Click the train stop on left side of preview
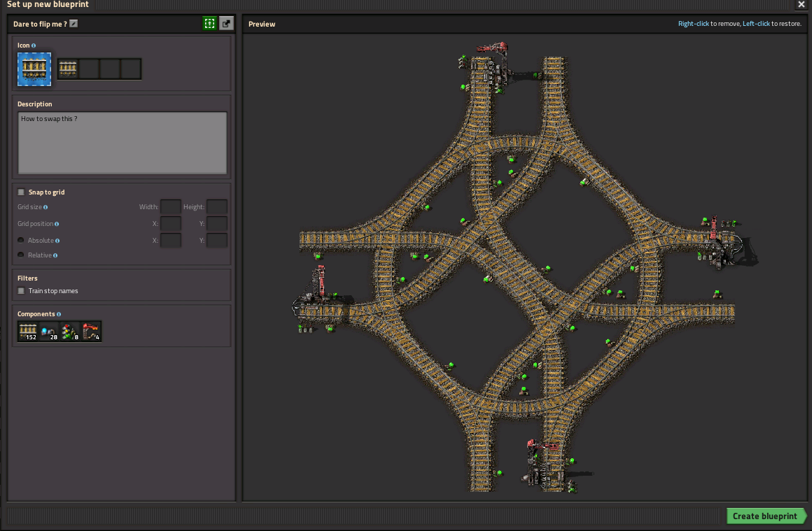The height and width of the screenshot is (531, 812). [x=314, y=291]
